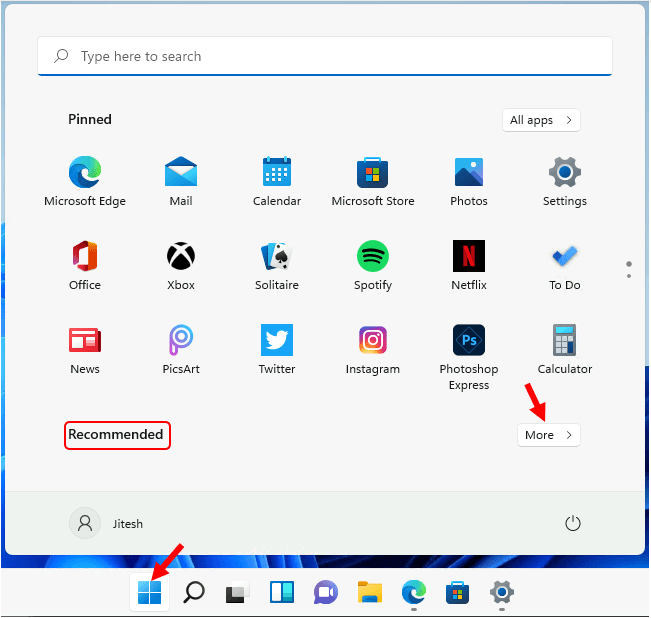Start the Solitaire game
Screen dimensions: 651x618
pyautogui.click(x=277, y=265)
